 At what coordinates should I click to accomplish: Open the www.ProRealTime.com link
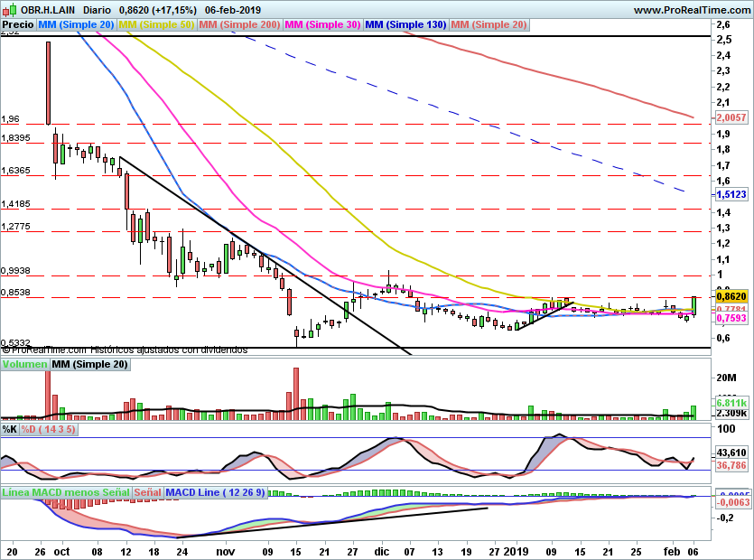[x=692, y=9]
